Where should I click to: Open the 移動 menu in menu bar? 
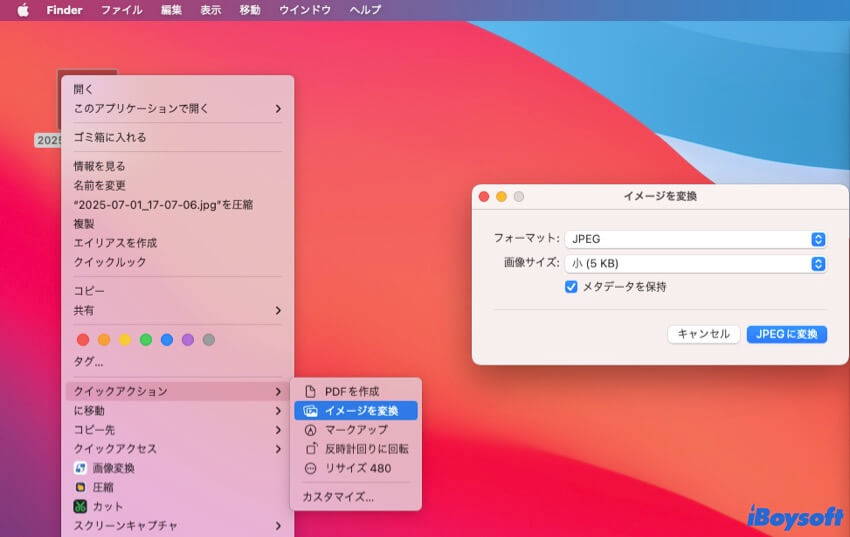pyautogui.click(x=250, y=10)
